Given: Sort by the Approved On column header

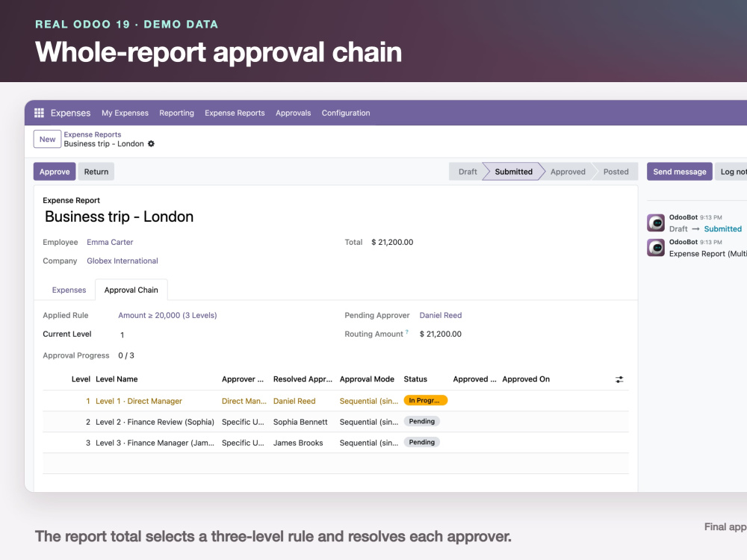Looking at the screenshot, I should click(526, 379).
